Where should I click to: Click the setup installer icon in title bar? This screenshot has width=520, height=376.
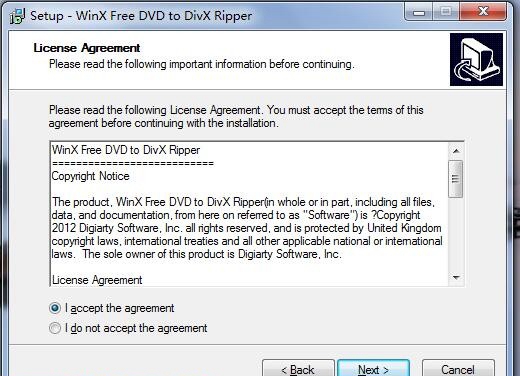[x=17, y=16]
